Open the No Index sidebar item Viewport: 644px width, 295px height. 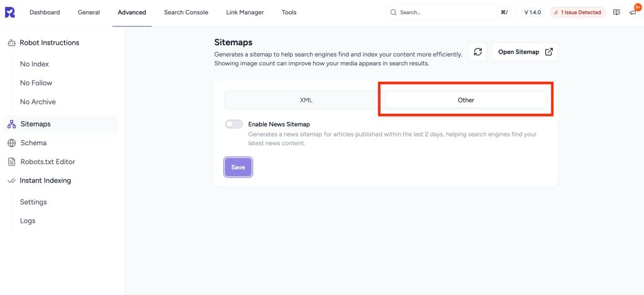[35, 64]
